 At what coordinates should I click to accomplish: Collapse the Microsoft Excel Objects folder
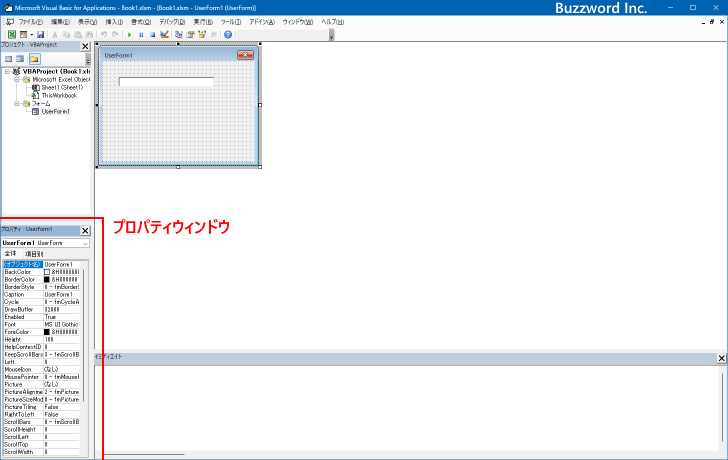click(16, 79)
